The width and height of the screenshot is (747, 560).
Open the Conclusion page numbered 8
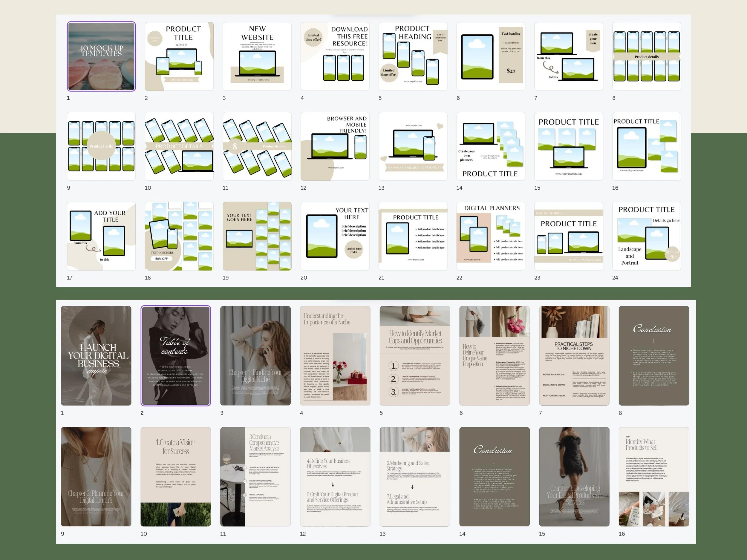[x=654, y=355]
